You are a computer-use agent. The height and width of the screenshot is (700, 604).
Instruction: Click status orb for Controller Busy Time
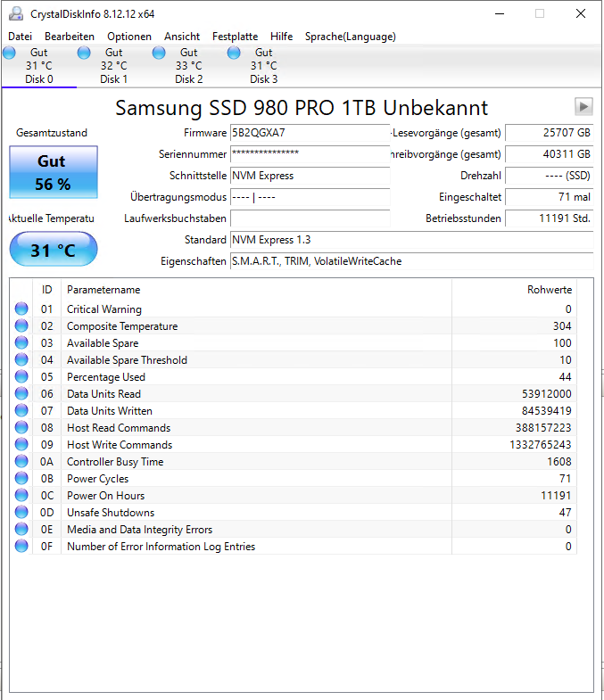[21, 461]
